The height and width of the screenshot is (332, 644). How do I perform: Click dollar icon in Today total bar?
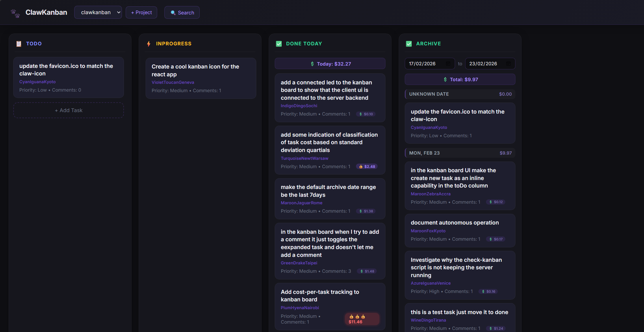pyautogui.click(x=312, y=64)
